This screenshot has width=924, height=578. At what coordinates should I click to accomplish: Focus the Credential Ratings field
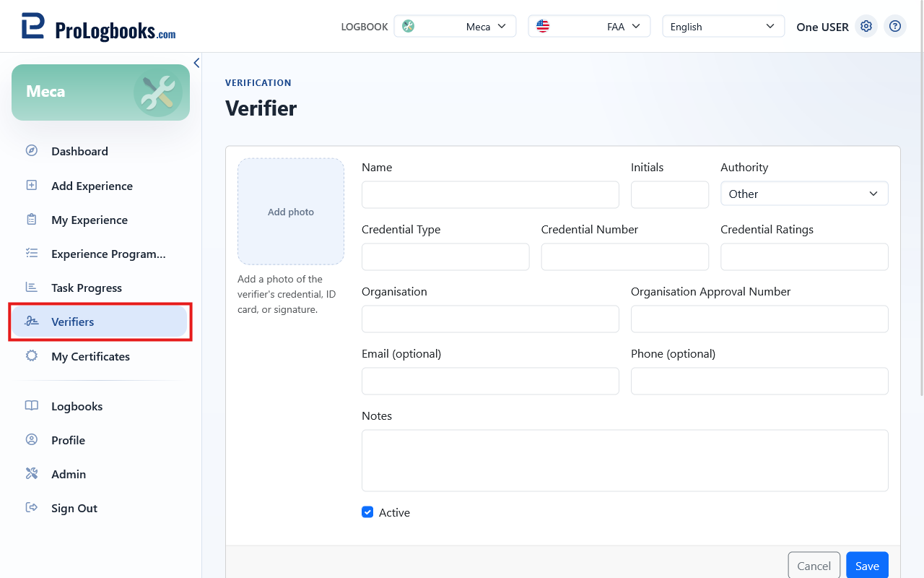(x=804, y=256)
